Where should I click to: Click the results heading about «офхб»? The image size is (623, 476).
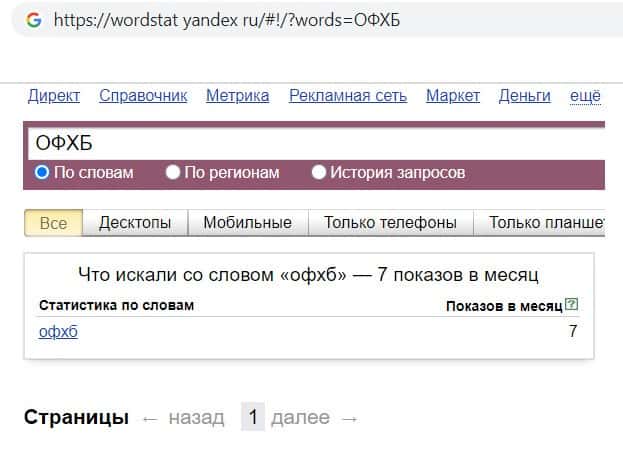[x=308, y=275]
